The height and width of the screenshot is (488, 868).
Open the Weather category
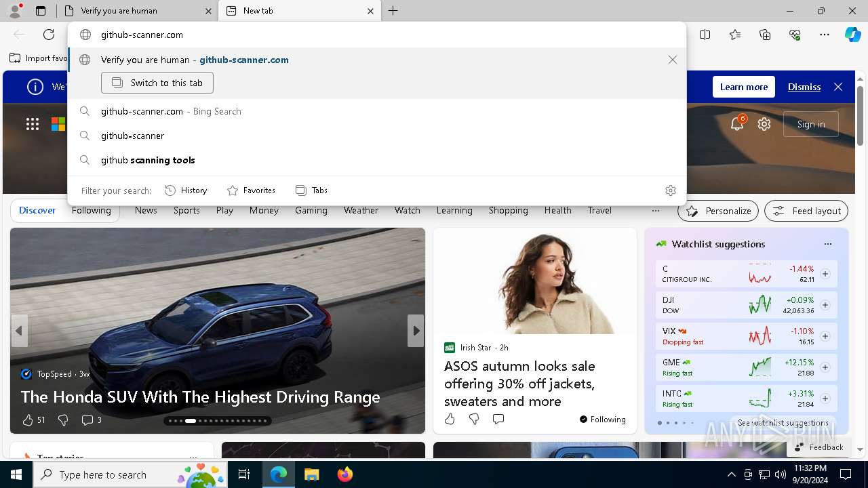tap(361, 211)
